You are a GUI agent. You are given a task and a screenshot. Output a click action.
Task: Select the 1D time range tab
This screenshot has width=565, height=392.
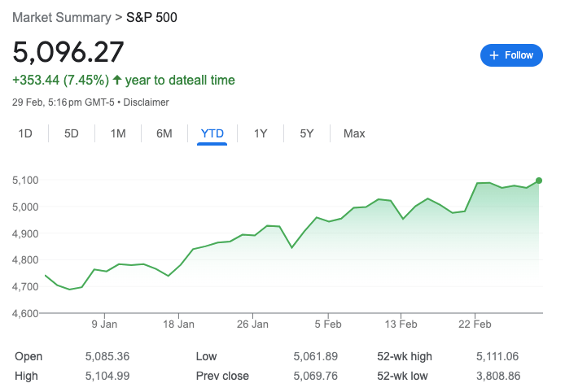click(25, 133)
